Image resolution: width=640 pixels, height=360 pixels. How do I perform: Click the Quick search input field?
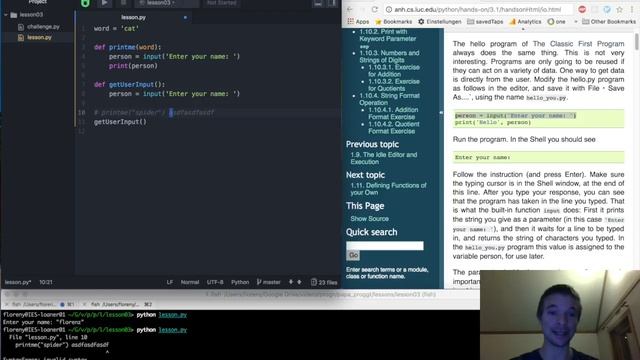coord(385,246)
